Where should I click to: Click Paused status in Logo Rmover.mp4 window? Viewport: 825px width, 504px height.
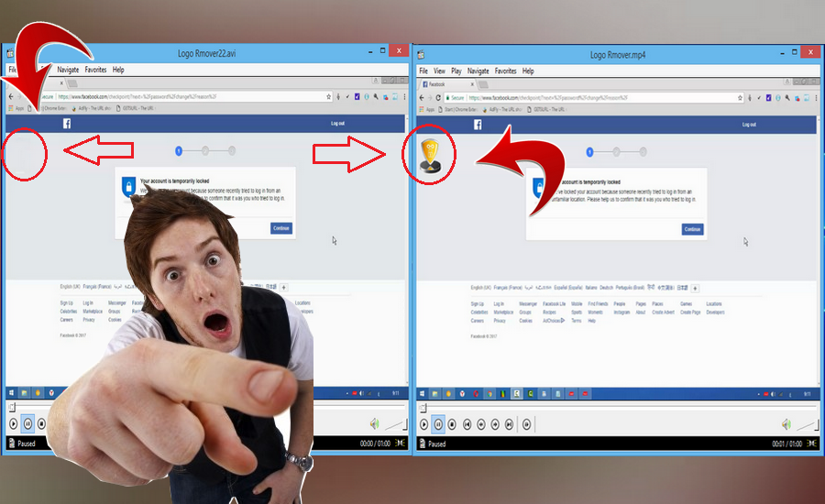tap(436, 444)
